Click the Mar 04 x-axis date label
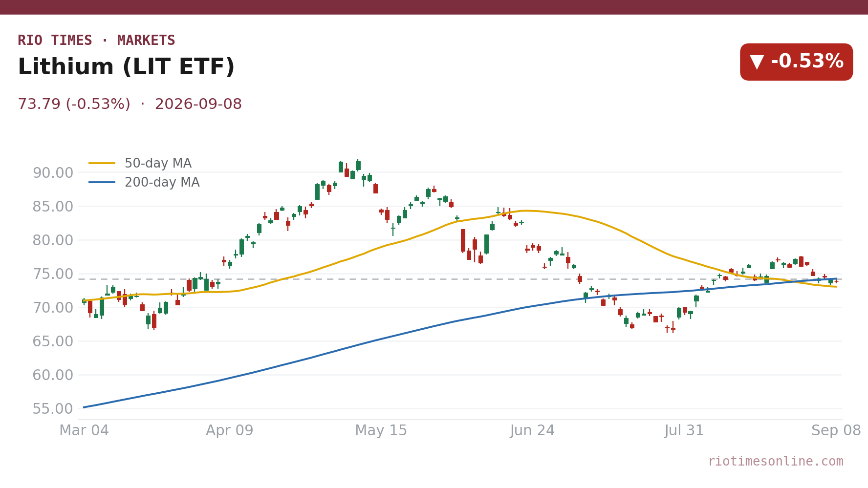The image size is (868, 488). click(x=84, y=431)
